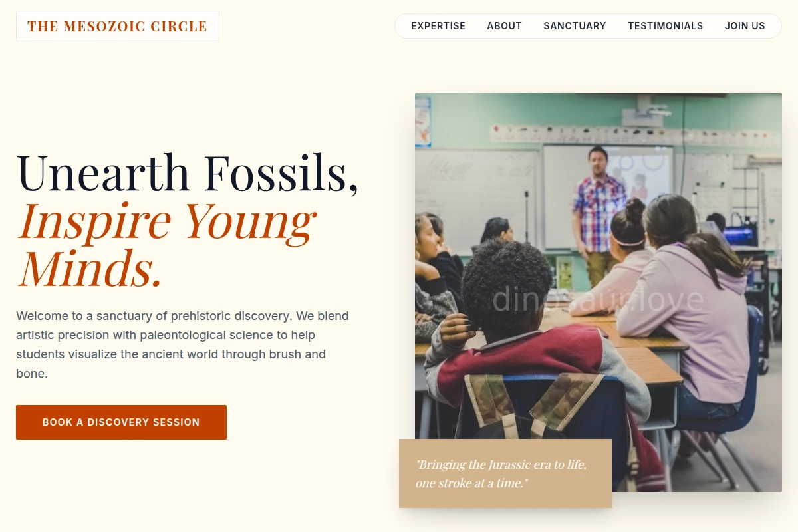The height and width of the screenshot is (532, 798).
Task: Click The Mesozoic Circle logo
Action: pos(118,26)
